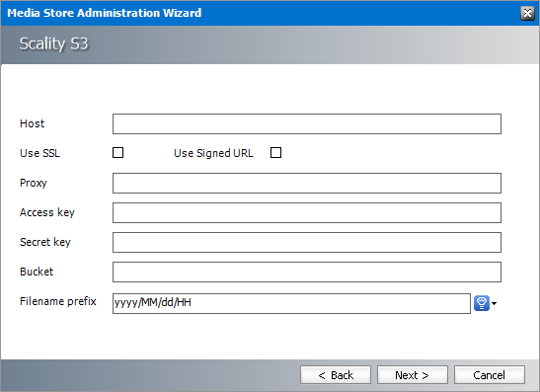540x392 pixels.
Task: Click the Use Signed URL label
Action: click(x=213, y=153)
